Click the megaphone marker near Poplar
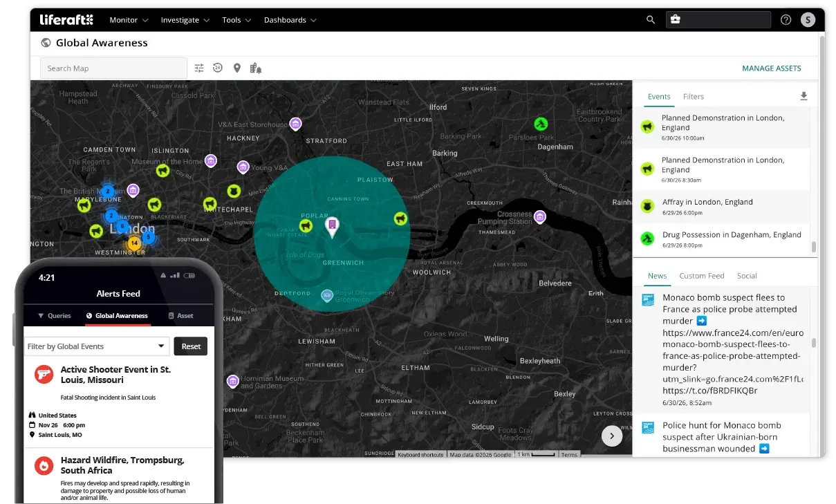836x504 pixels. click(306, 225)
